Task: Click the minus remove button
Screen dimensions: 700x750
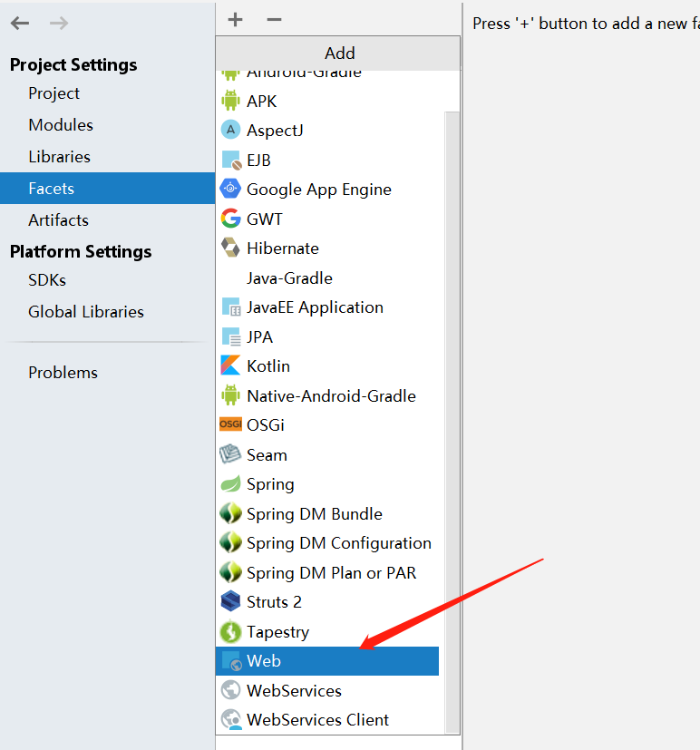Action: click(274, 20)
